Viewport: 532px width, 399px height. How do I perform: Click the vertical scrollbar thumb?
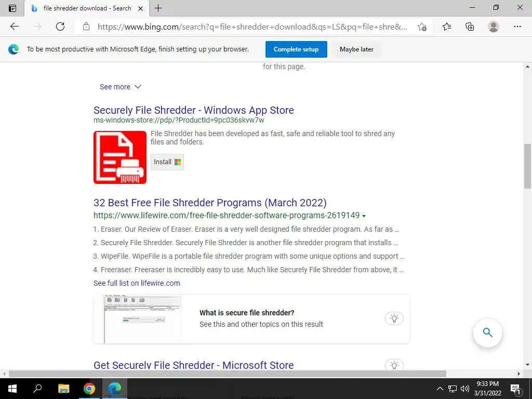click(x=527, y=166)
